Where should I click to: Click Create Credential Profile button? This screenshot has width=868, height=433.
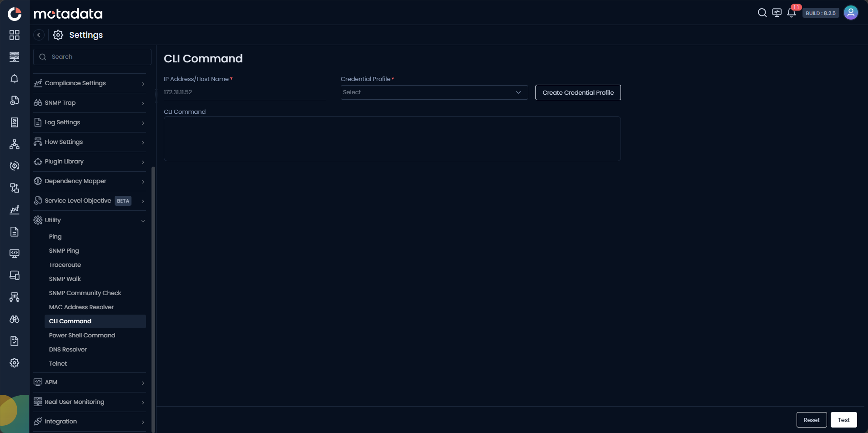click(578, 92)
